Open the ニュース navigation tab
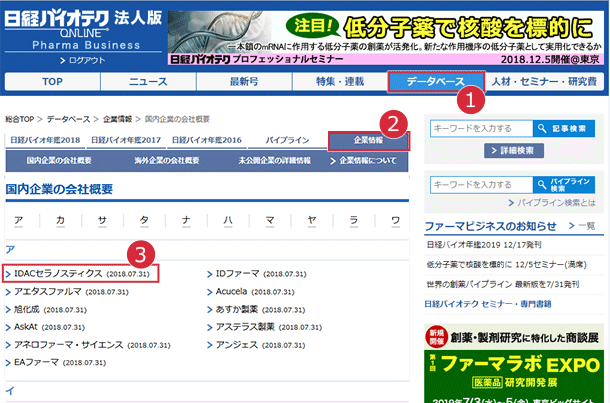The width and height of the screenshot is (610, 403). (148, 82)
